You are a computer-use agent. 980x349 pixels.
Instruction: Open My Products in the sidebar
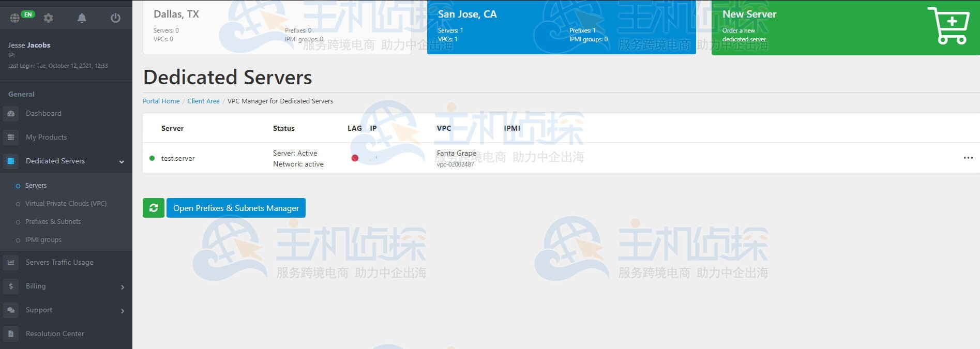46,138
